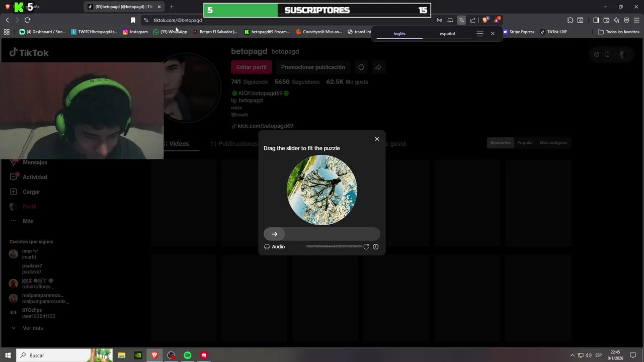The width and height of the screenshot is (644, 362).
Task: Go back to previous page
Action: 7,20
